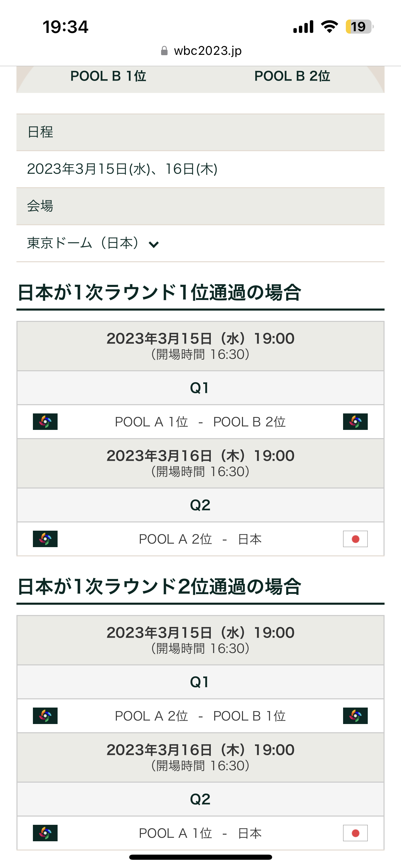Tap the wbc2023.jp address bar
Image resolution: width=401 pixels, height=868 pixels.
point(201,51)
